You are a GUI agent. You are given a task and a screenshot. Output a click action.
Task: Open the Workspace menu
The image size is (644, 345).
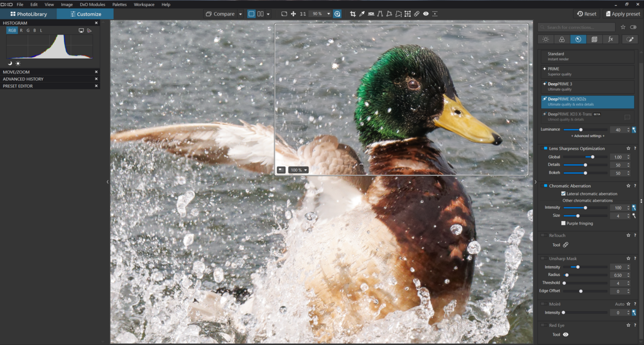(x=144, y=4)
